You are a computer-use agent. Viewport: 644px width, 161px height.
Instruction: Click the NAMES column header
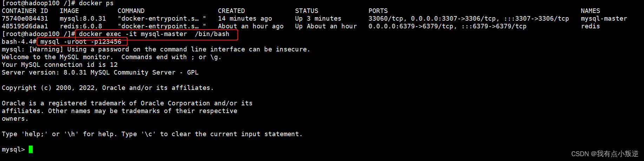[x=590, y=11]
